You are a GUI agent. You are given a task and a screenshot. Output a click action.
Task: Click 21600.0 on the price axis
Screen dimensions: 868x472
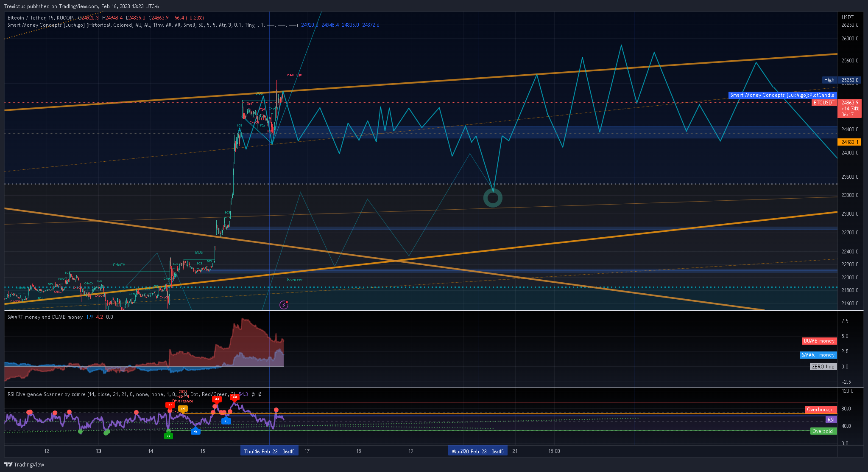point(850,303)
